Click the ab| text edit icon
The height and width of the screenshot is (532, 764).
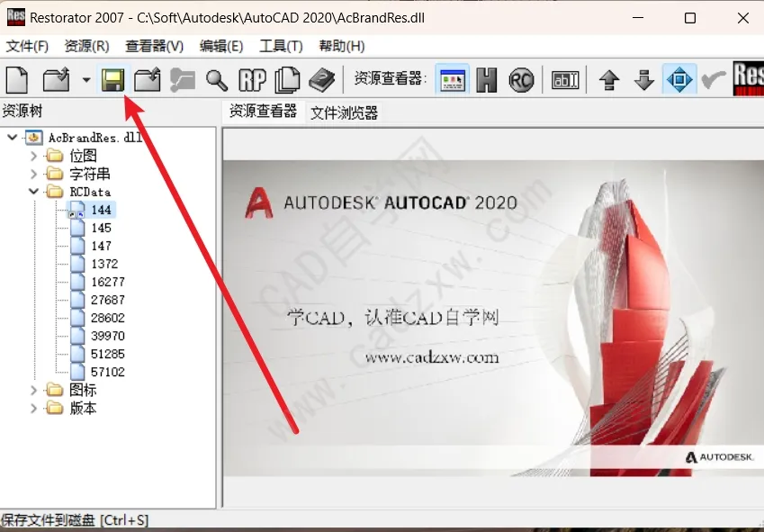(x=565, y=79)
